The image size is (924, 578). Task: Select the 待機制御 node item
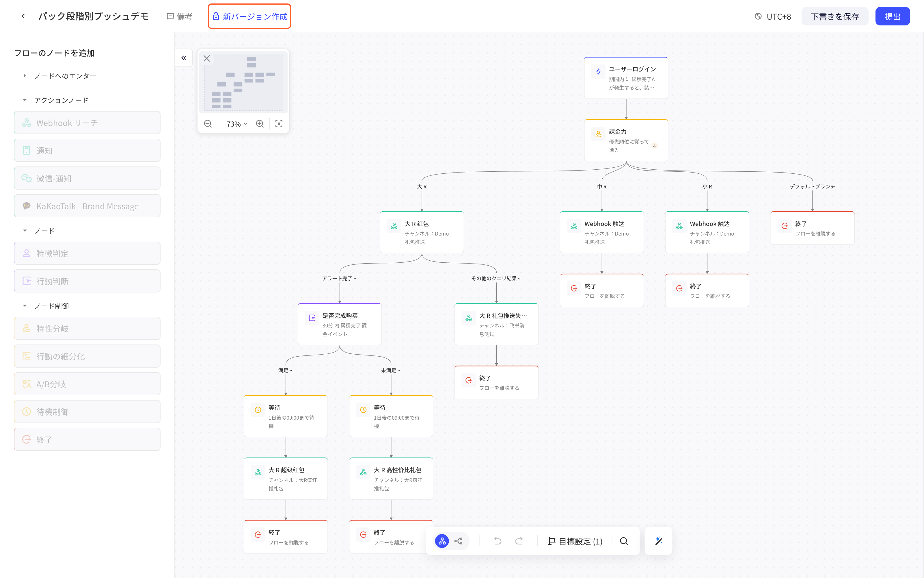pyautogui.click(x=87, y=412)
